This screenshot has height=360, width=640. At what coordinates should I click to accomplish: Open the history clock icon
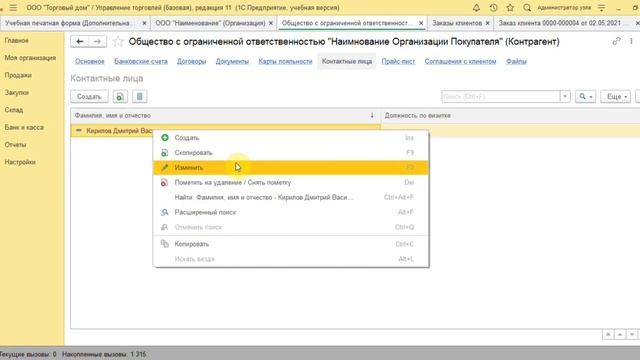pos(493,8)
